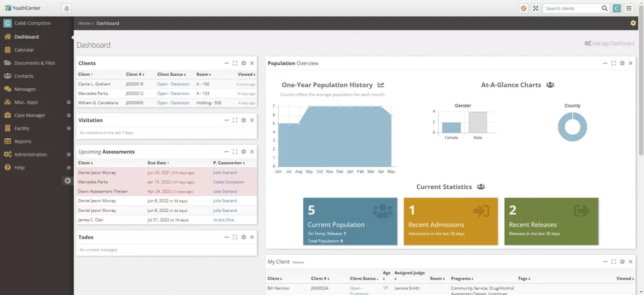644x295 pixels.
Task: Click the Recent Releases statistic card
Action: [552, 221]
